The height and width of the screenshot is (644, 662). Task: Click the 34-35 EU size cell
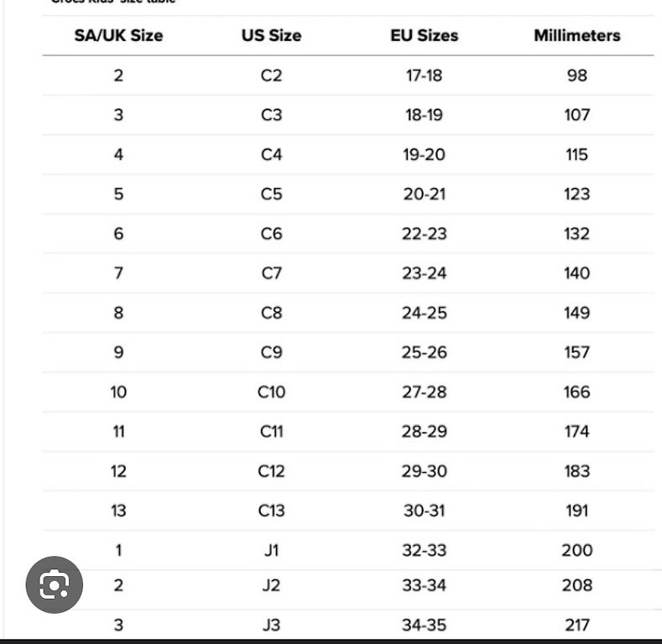(425, 625)
